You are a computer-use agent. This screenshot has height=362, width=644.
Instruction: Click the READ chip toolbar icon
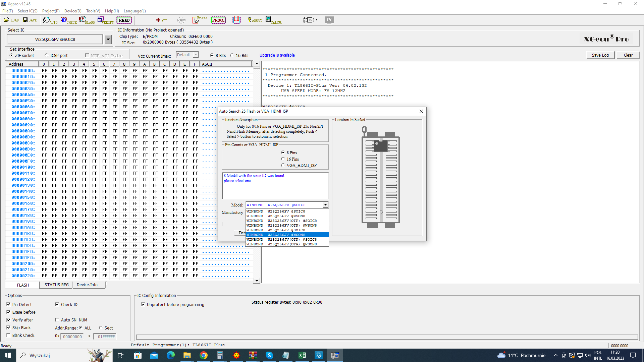pos(124,20)
